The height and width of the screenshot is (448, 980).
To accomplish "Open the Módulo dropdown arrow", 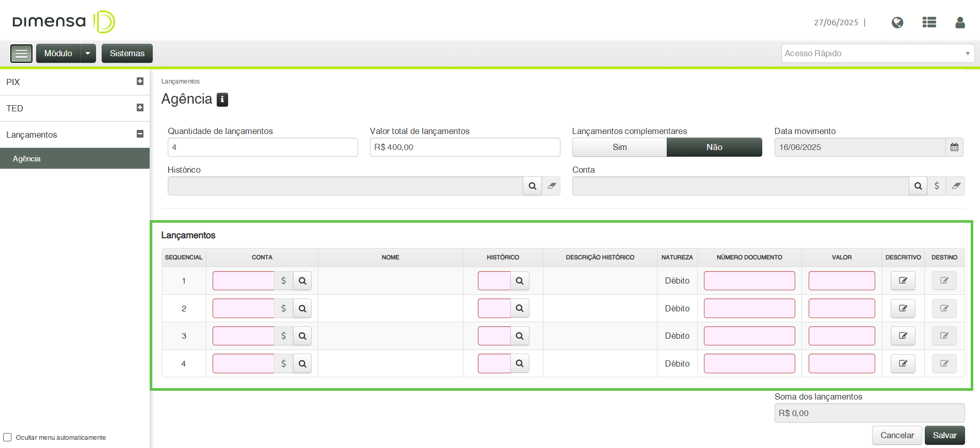I will 88,54.
